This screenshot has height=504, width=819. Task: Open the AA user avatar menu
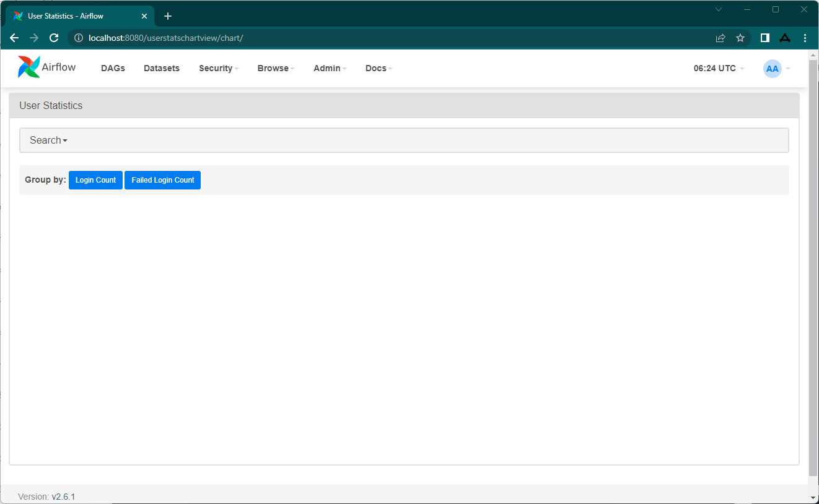776,68
